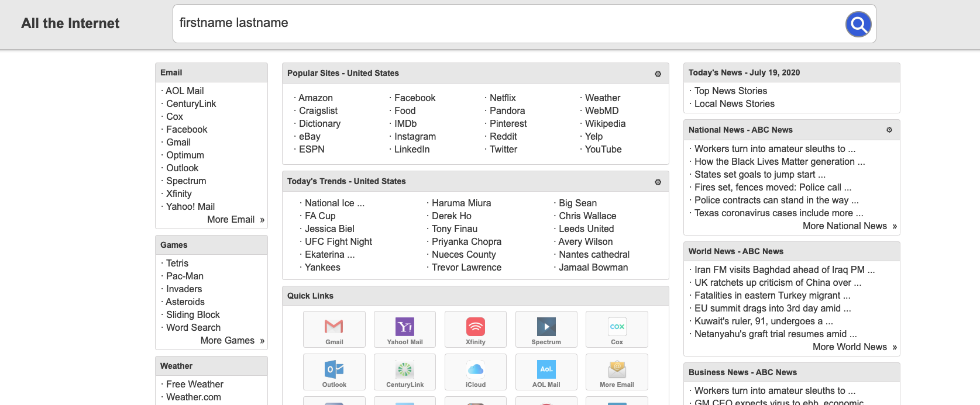Open the CenturyLink quick link icon
Viewport: 980px width, 405px height.
click(x=405, y=372)
